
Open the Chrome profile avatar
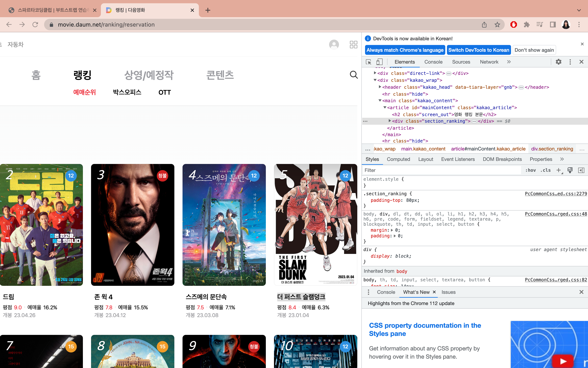[566, 25]
